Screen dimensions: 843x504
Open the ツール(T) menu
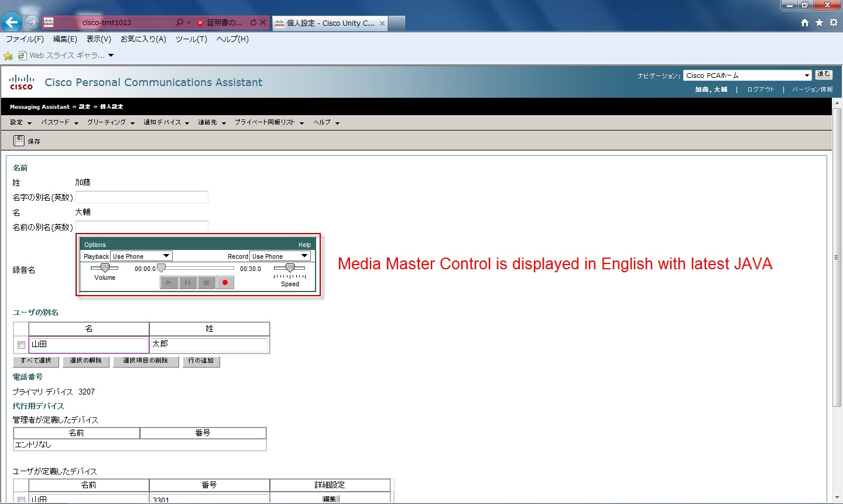191,39
